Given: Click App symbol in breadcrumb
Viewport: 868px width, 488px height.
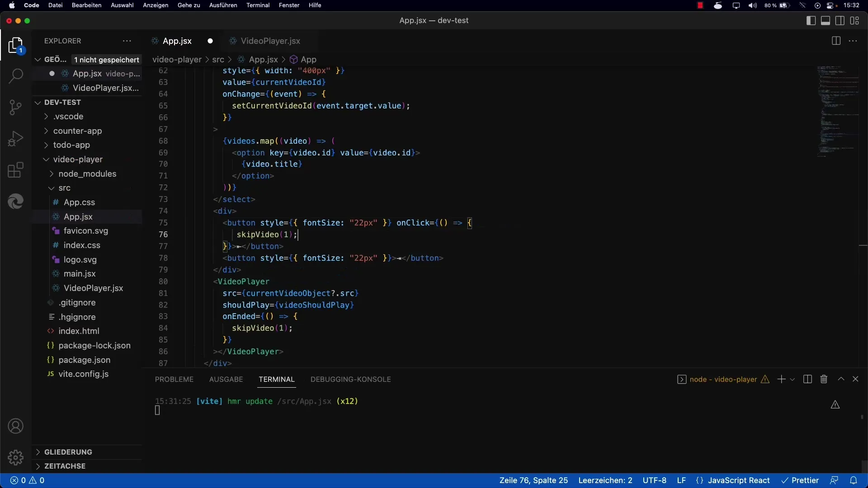Looking at the screenshot, I should pos(303,60).
